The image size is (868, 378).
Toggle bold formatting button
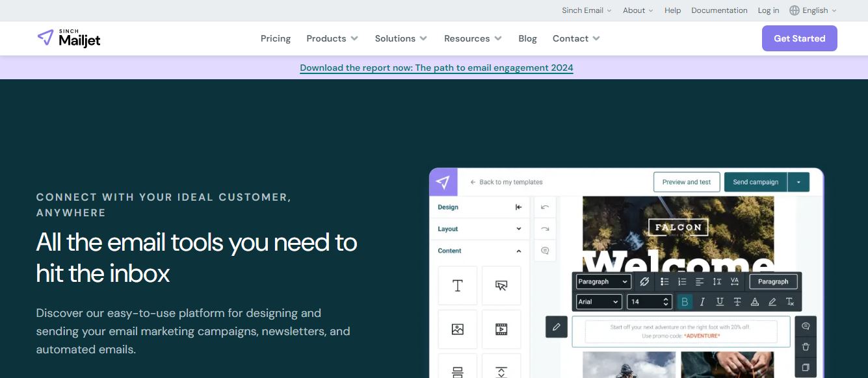tap(685, 302)
